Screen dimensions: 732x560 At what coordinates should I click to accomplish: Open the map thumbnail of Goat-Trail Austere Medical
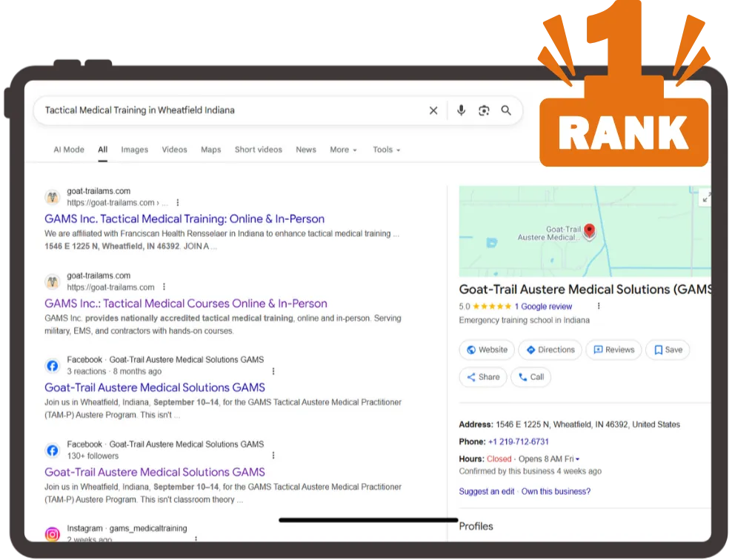585,231
